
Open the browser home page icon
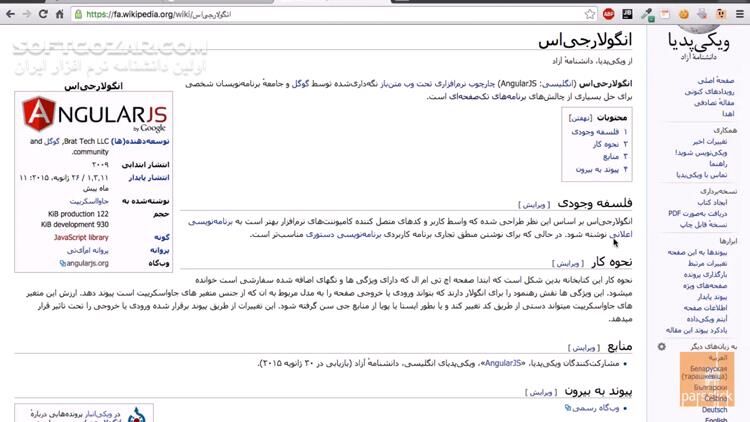point(60,14)
